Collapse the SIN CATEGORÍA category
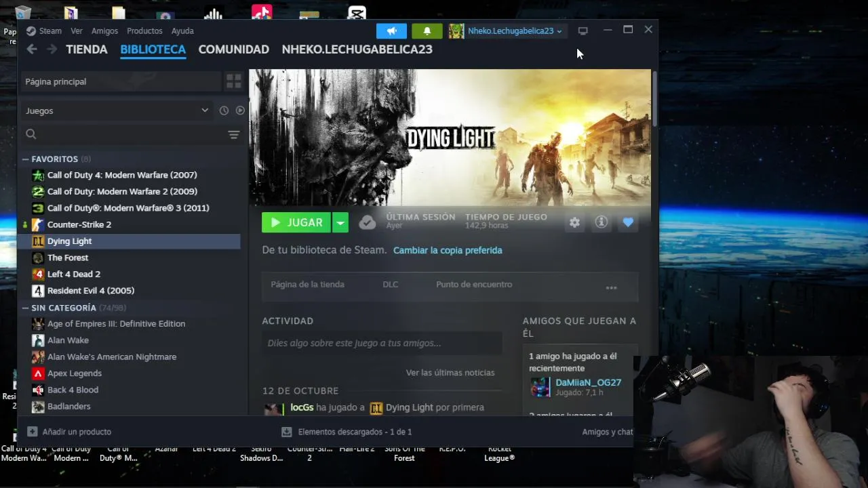Screen dimensions: 868x488 26,308
